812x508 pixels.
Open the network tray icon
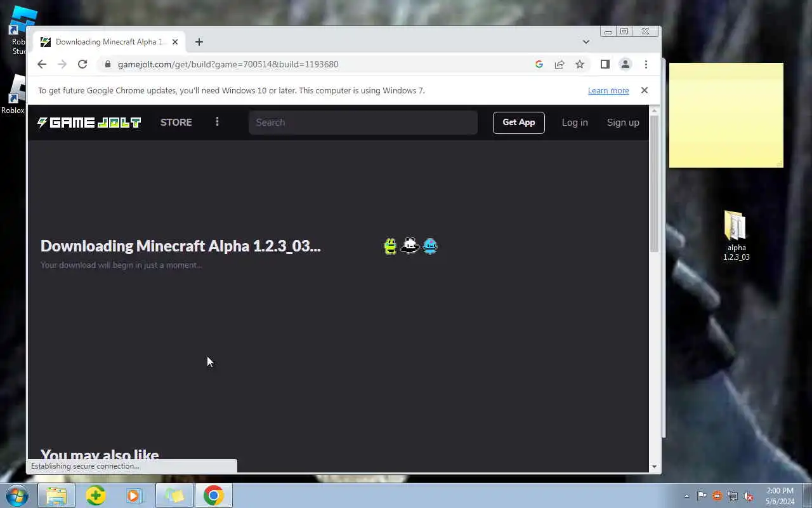[x=733, y=496]
